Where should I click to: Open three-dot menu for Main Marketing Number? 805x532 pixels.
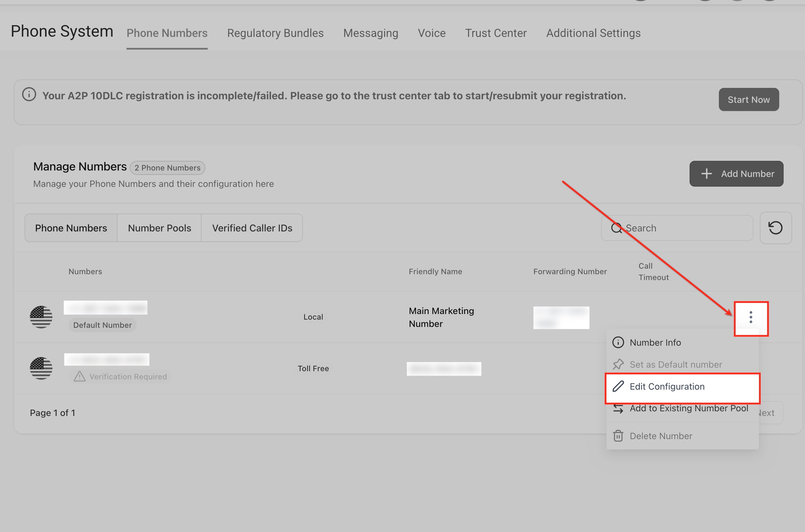(x=751, y=317)
